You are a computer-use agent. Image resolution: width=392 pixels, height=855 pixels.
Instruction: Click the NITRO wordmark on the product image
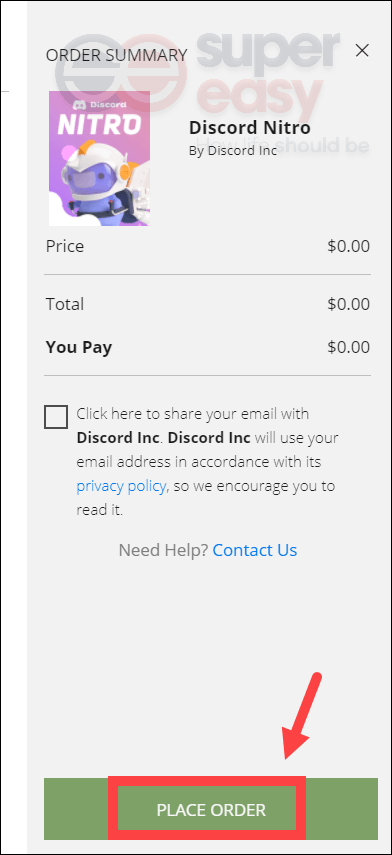tap(99, 124)
